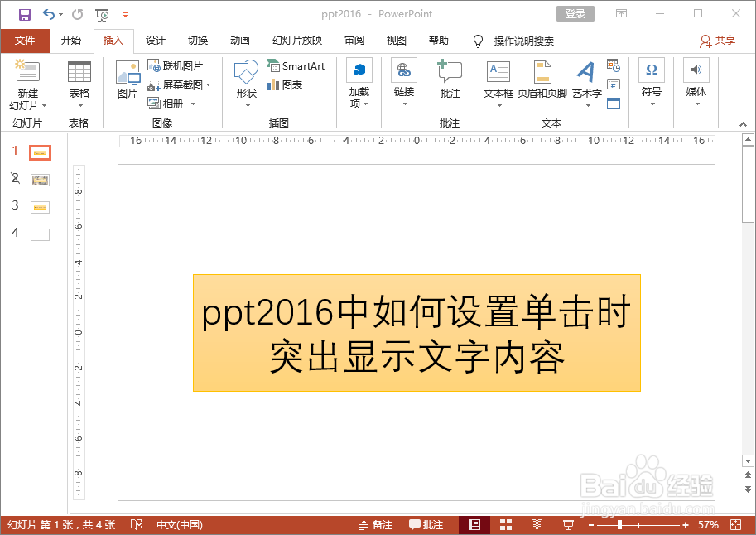Switch to the 动画 Animations tab

(239, 41)
